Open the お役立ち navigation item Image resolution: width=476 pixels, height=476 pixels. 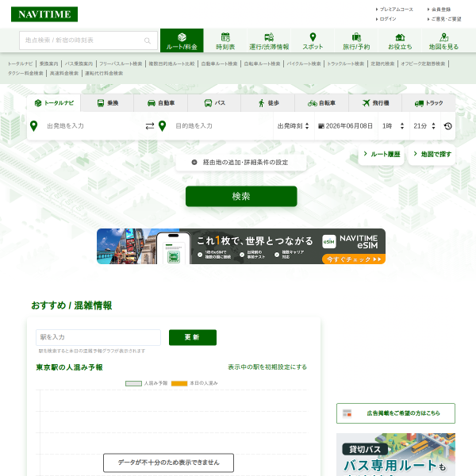(400, 40)
